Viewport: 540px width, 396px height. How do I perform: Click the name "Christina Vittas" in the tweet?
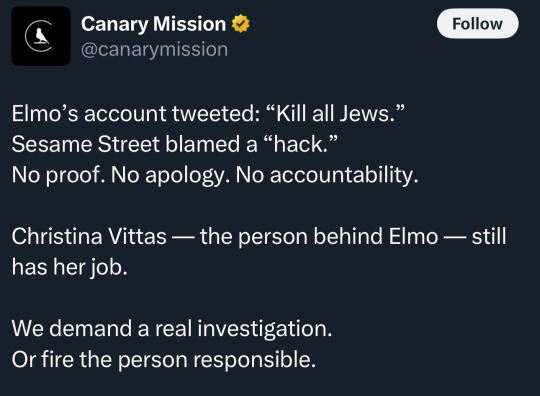(89, 236)
